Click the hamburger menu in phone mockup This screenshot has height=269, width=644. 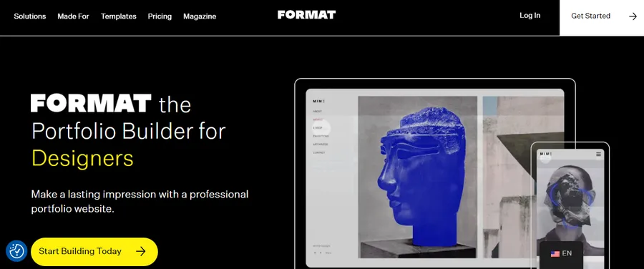coord(598,155)
